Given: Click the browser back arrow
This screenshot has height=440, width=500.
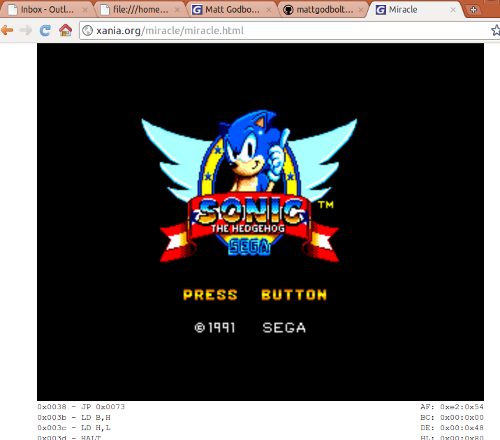Looking at the screenshot, I should (7, 31).
